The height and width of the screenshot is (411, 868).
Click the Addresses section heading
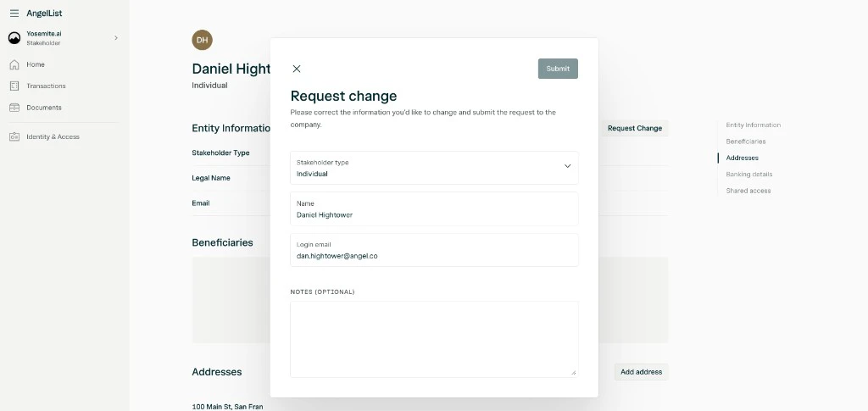(216, 372)
